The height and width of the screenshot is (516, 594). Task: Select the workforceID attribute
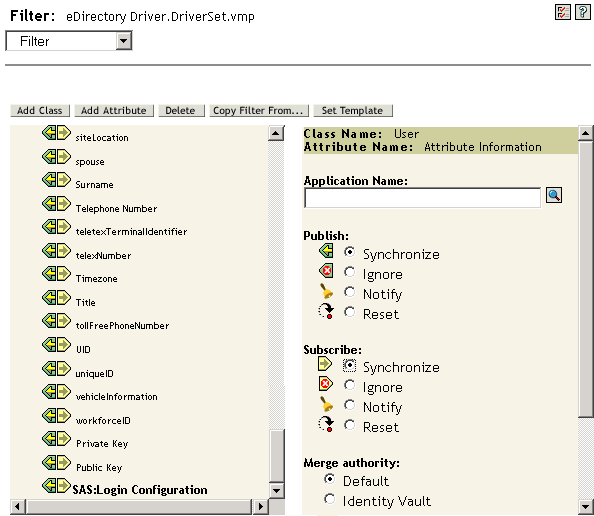coord(103,420)
